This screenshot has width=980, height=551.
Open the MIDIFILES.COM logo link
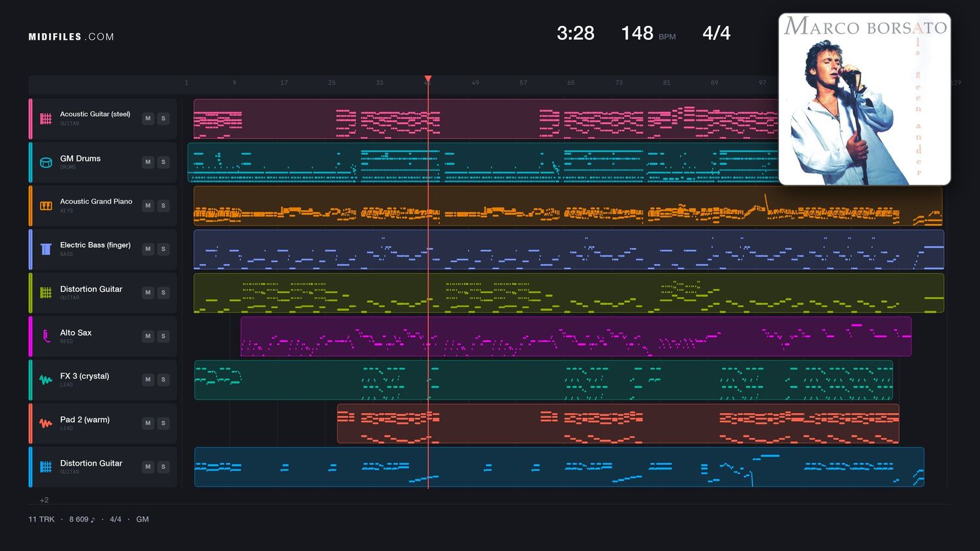click(71, 37)
